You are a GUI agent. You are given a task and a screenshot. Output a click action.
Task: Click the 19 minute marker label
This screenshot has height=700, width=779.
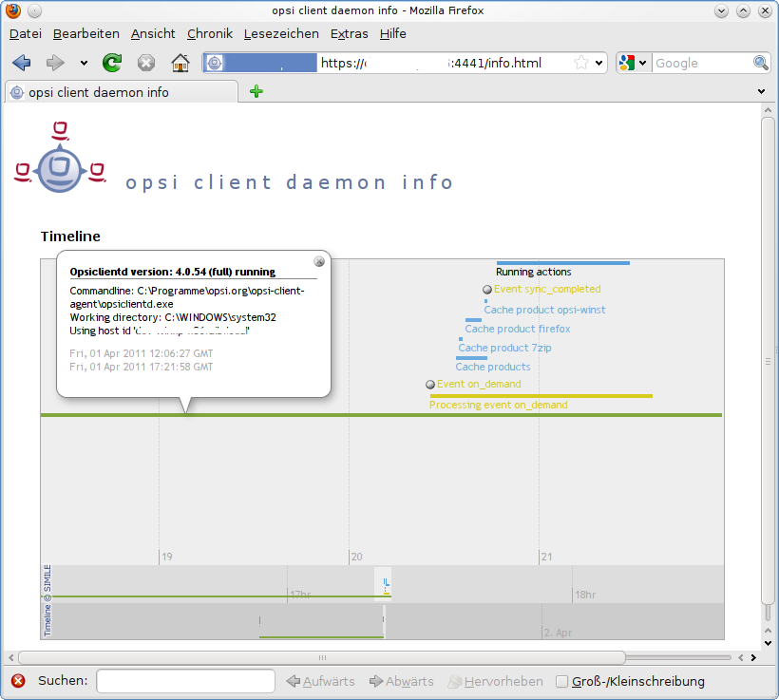click(x=167, y=557)
